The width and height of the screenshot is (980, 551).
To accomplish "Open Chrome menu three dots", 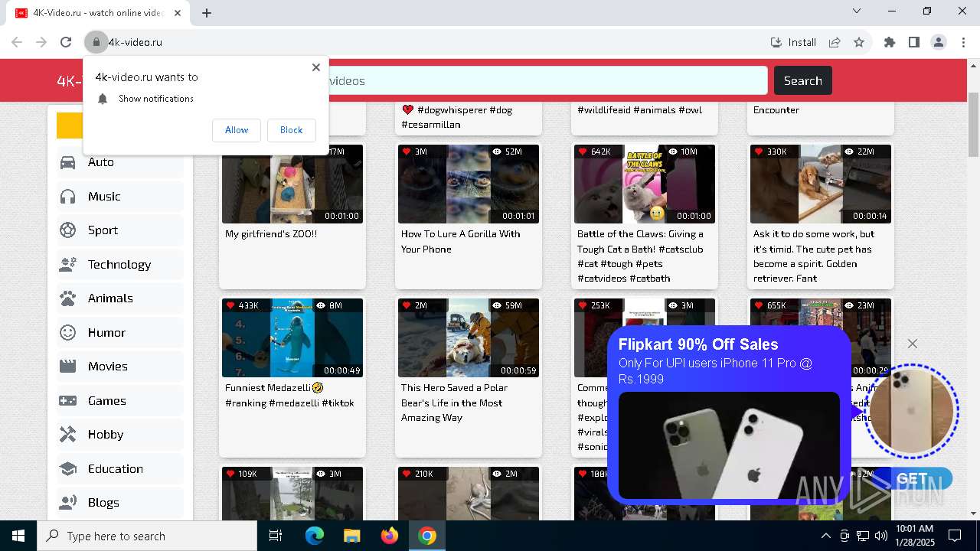I will tap(963, 42).
